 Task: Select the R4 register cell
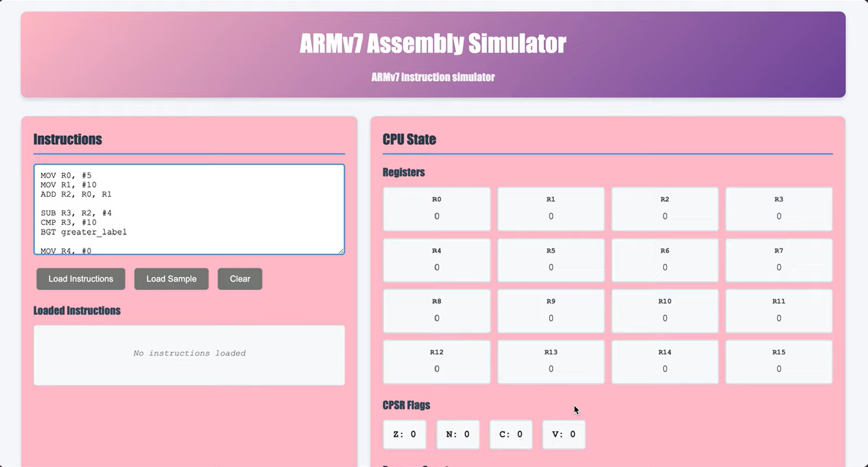coord(436,260)
